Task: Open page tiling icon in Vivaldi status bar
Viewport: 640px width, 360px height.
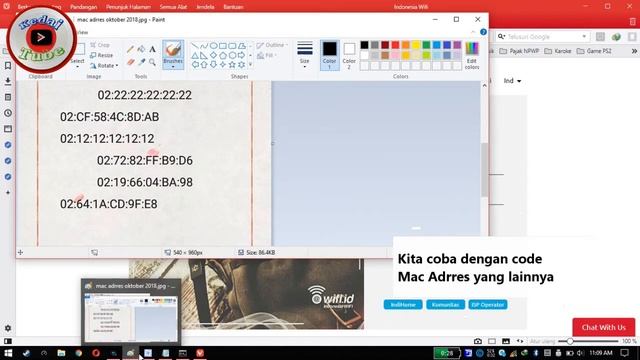Action: point(492,341)
